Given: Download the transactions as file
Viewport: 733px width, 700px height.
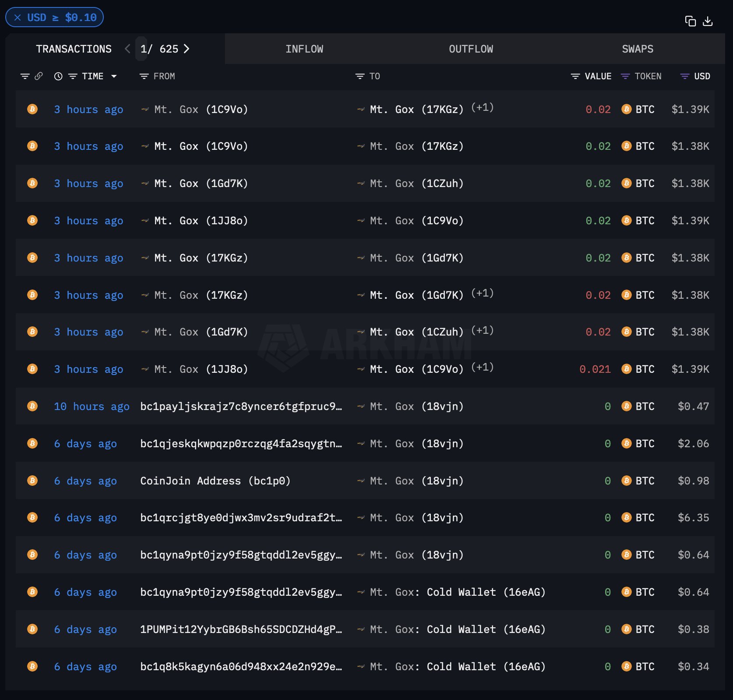Looking at the screenshot, I should [x=708, y=21].
